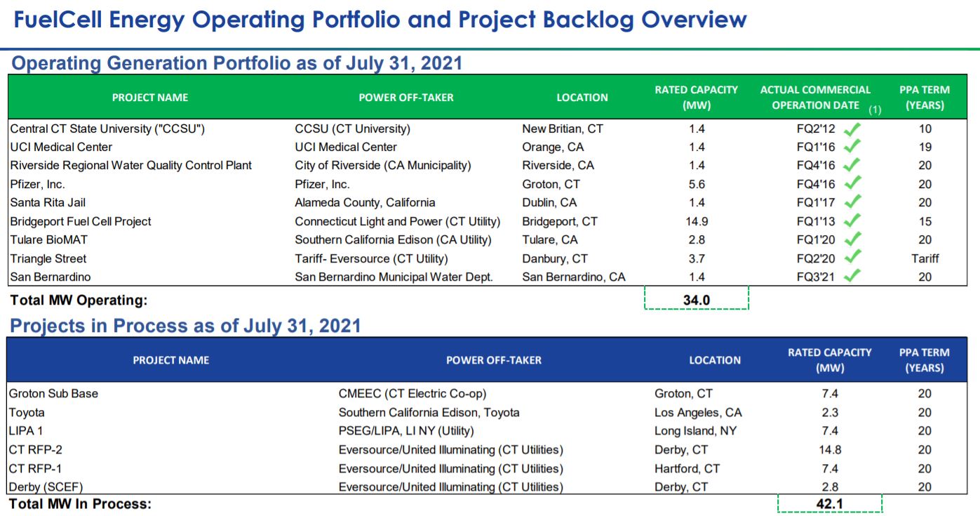
Task: Click the Tariff PPA term entry
Action: tap(925, 258)
